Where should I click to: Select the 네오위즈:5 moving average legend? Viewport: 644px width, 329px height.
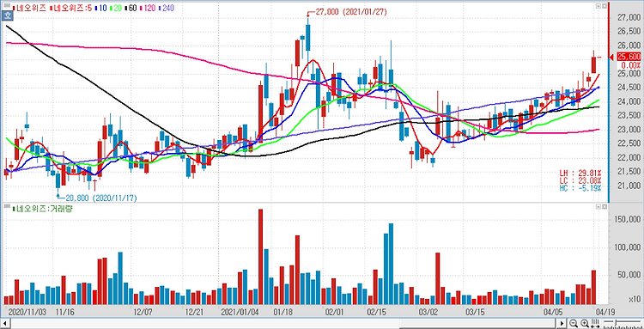[72, 8]
